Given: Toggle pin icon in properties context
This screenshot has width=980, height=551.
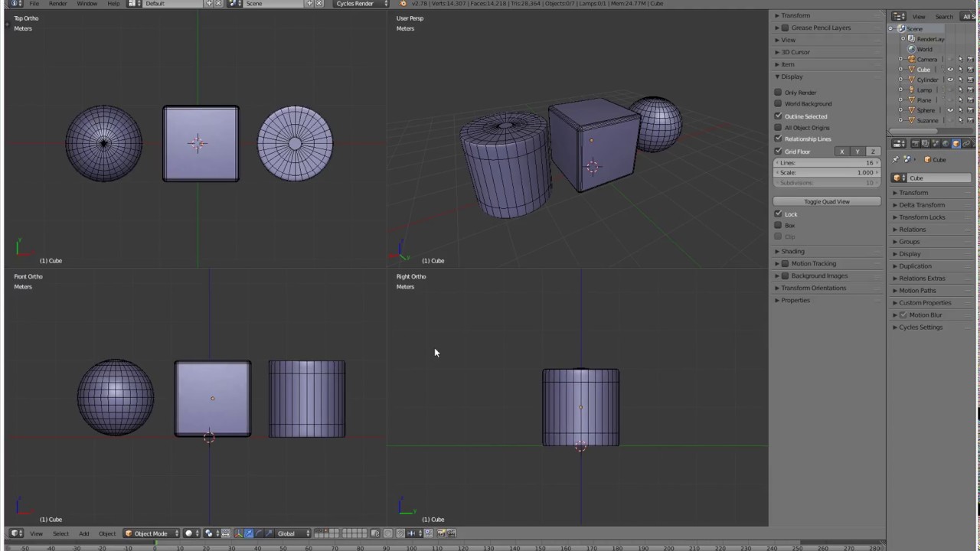Looking at the screenshot, I should tap(896, 160).
